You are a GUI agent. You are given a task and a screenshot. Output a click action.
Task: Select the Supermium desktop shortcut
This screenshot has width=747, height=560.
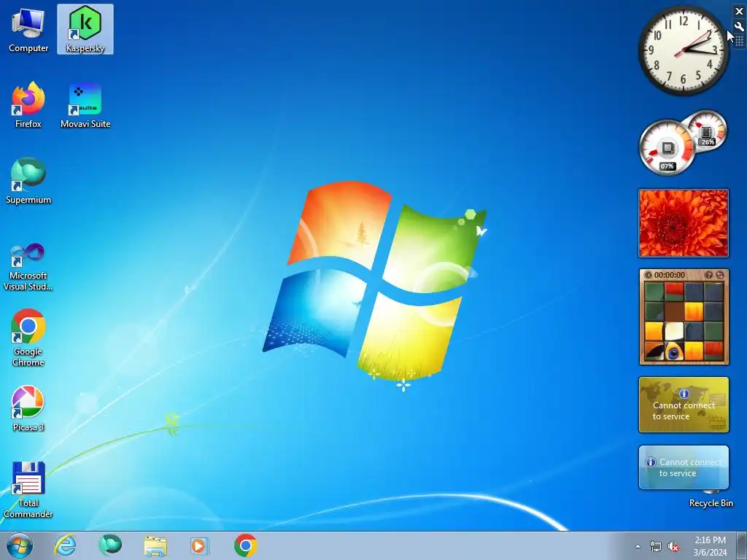coord(28,181)
